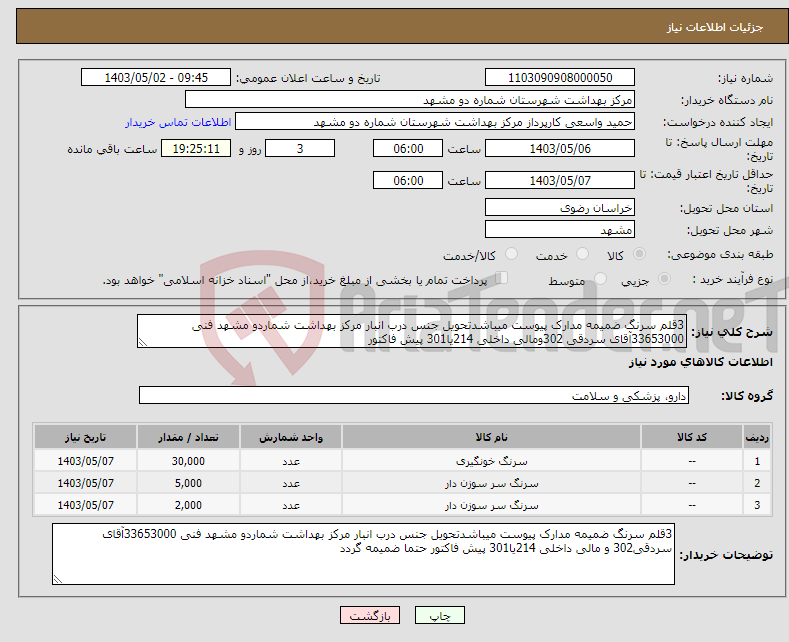Click the نام کالا column header

(x=491, y=437)
